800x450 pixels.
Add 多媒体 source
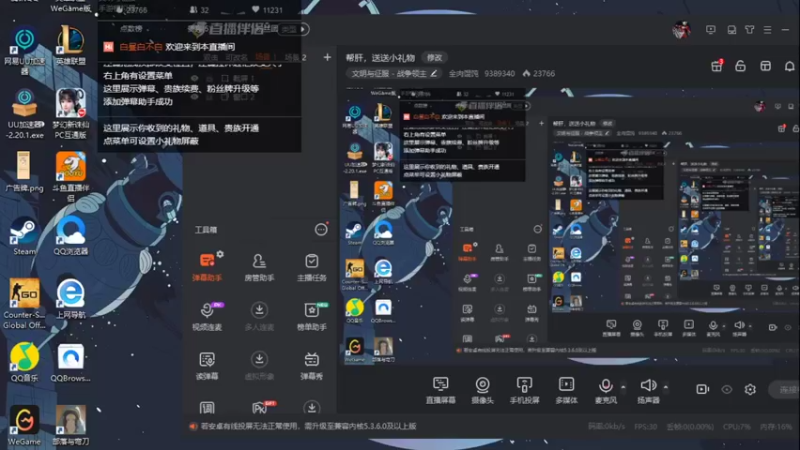566,390
